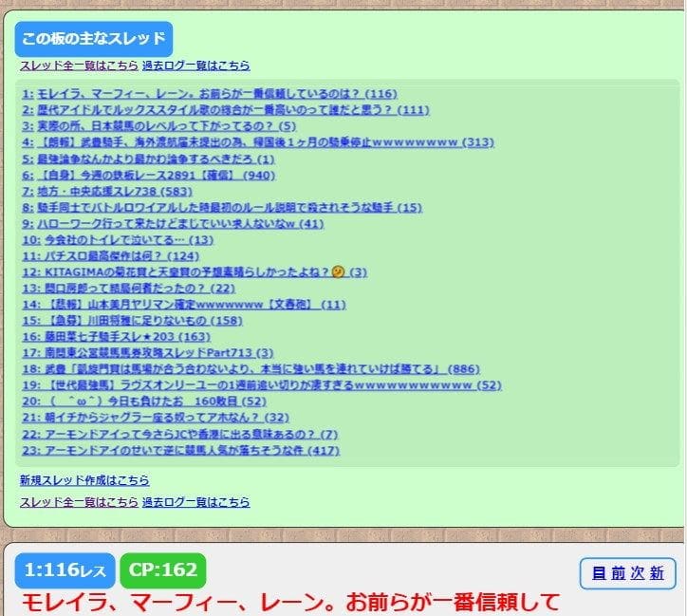Jump to next thread via 次 link
This screenshot has height=616, width=687.
pyautogui.click(x=638, y=573)
